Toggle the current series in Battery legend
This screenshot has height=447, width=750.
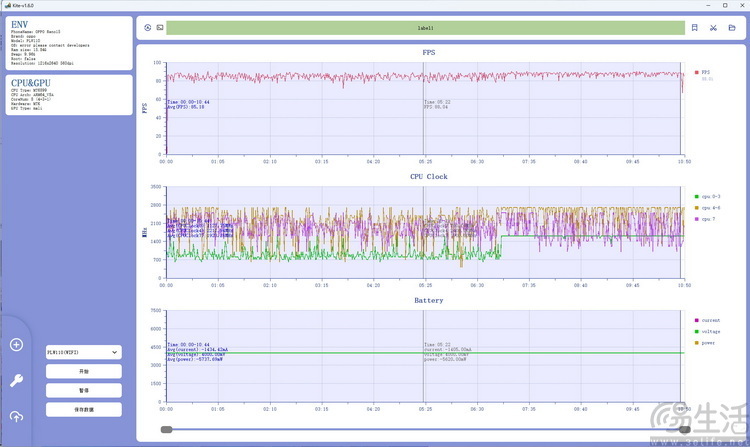tap(708, 320)
